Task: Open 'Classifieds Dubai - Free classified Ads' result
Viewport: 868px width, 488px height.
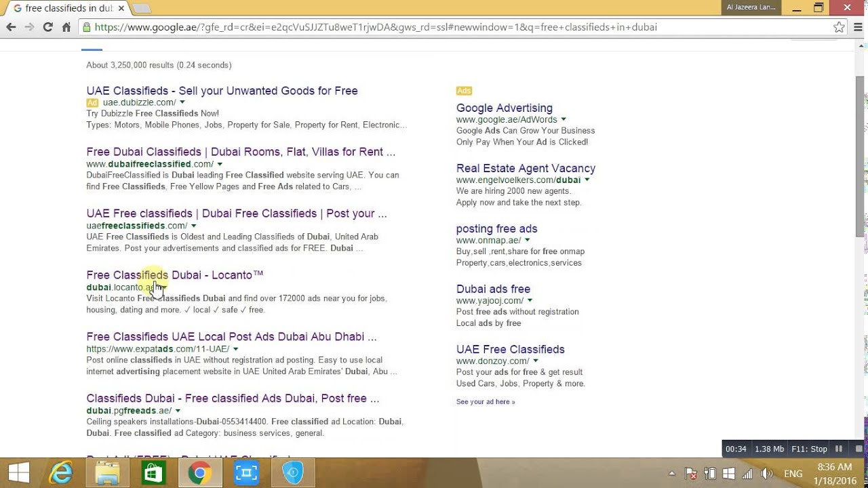Action: 233,399
